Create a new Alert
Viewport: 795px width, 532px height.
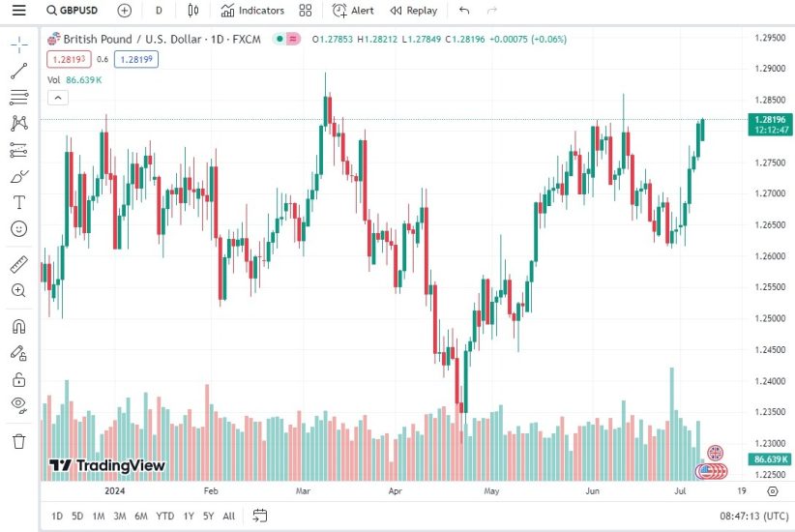353,11
